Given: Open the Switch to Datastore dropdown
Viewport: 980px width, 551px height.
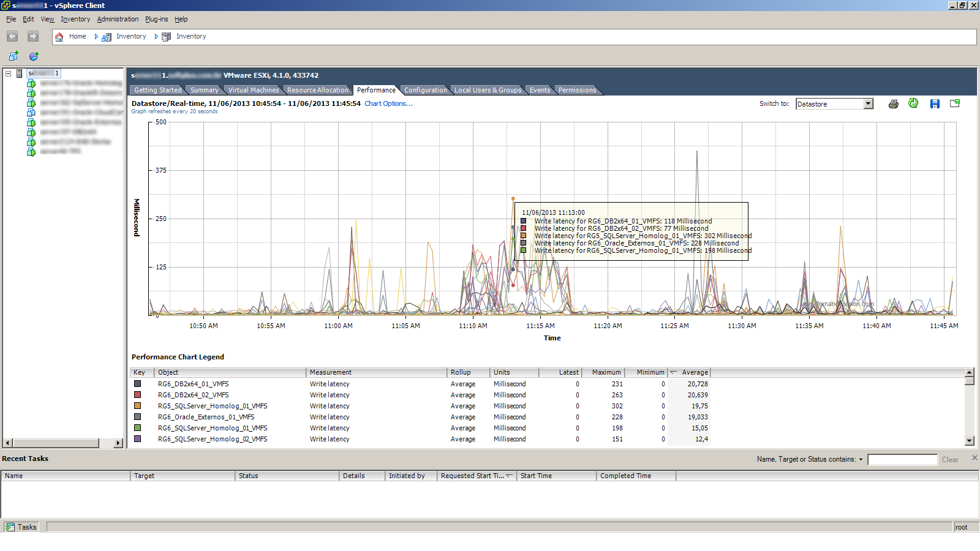Looking at the screenshot, I should 868,104.
